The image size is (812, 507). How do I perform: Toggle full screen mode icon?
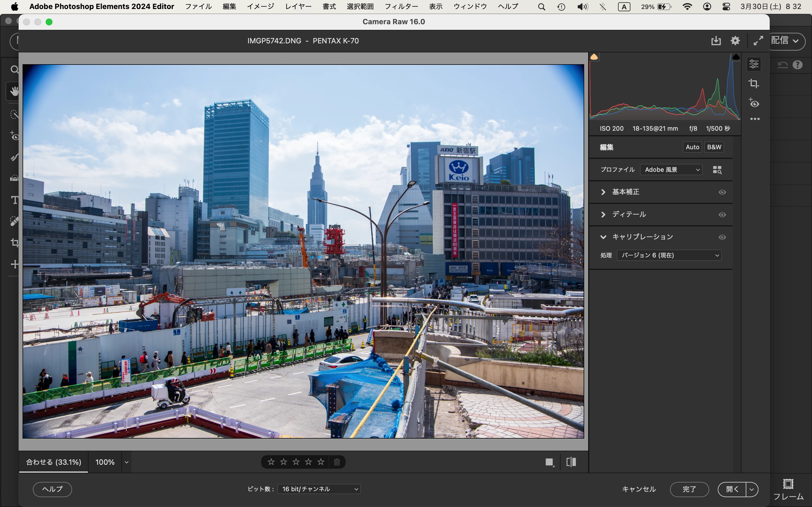coord(758,41)
